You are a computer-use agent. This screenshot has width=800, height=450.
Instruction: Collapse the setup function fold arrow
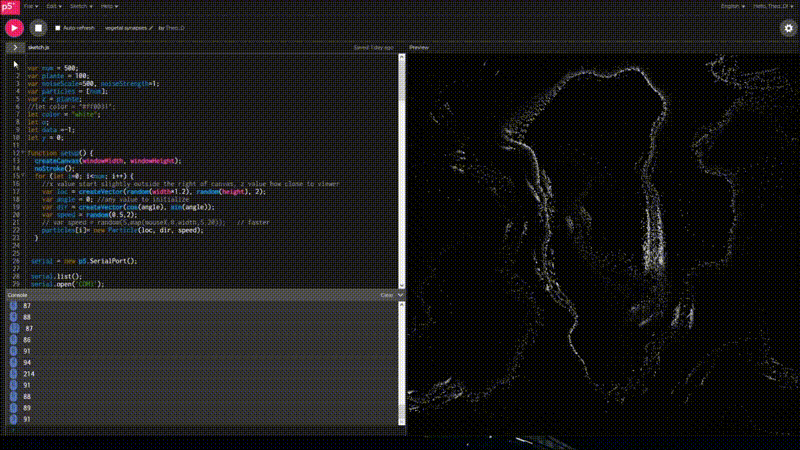coord(23,153)
